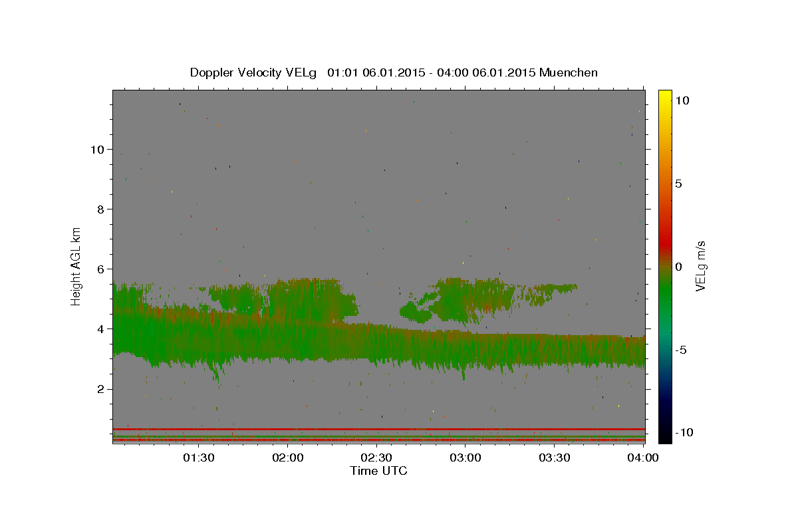Click the height tick label 6
Viewport: 798px width, 532px height.
pos(100,269)
